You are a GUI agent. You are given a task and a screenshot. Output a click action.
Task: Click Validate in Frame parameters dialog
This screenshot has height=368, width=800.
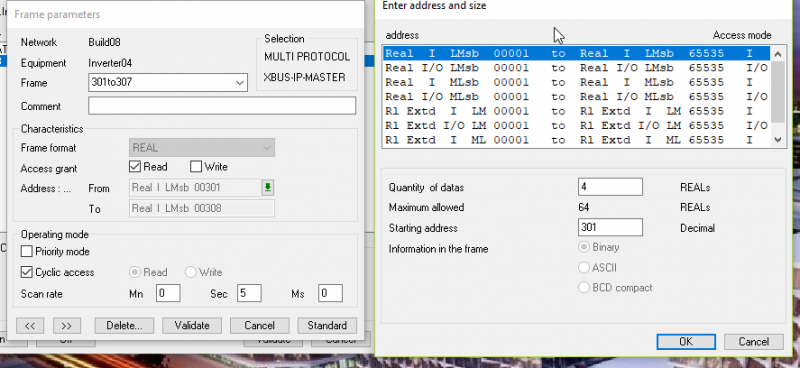(192, 326)
